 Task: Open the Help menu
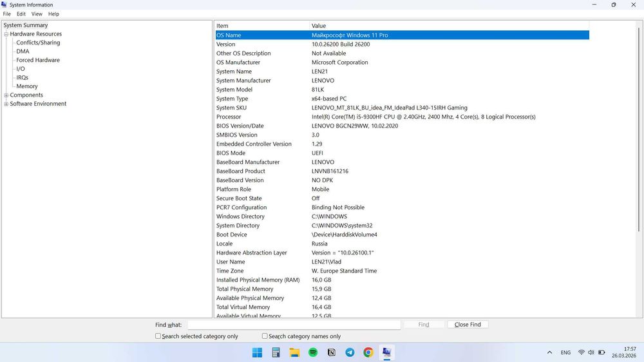click(x=53, y=14)
